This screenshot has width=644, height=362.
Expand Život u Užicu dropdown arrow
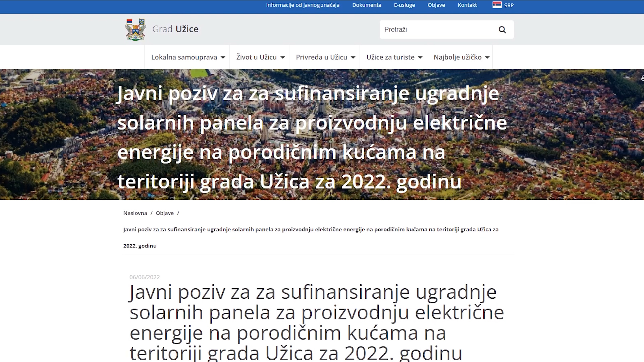[x=282, y=58]
